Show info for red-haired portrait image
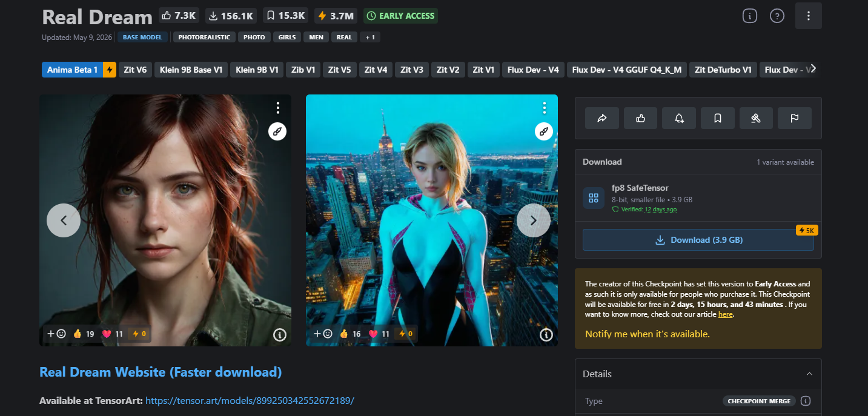868x416 pixels. 279,334
